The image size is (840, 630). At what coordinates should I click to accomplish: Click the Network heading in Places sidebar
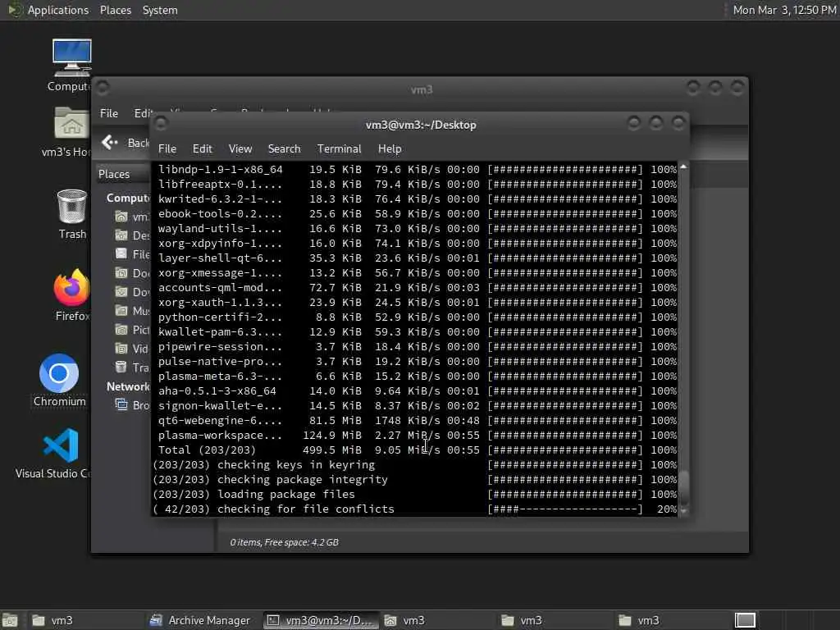pos(128,386)
